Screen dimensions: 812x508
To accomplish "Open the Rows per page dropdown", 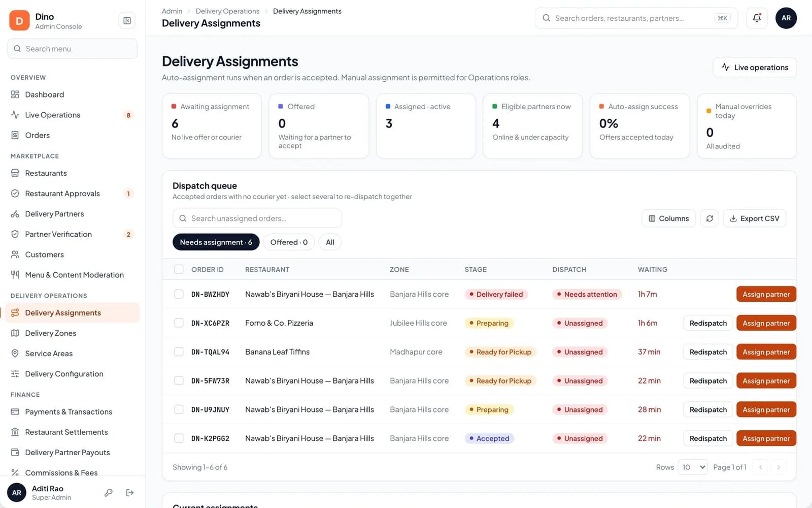I will point(693,467).
